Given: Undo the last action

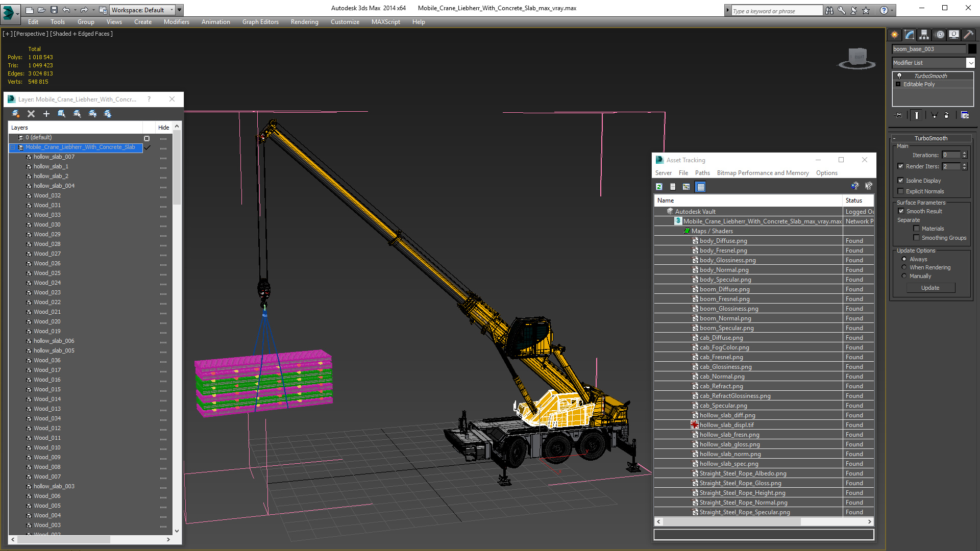Looking at the screenshot, I should click(66, 10).
